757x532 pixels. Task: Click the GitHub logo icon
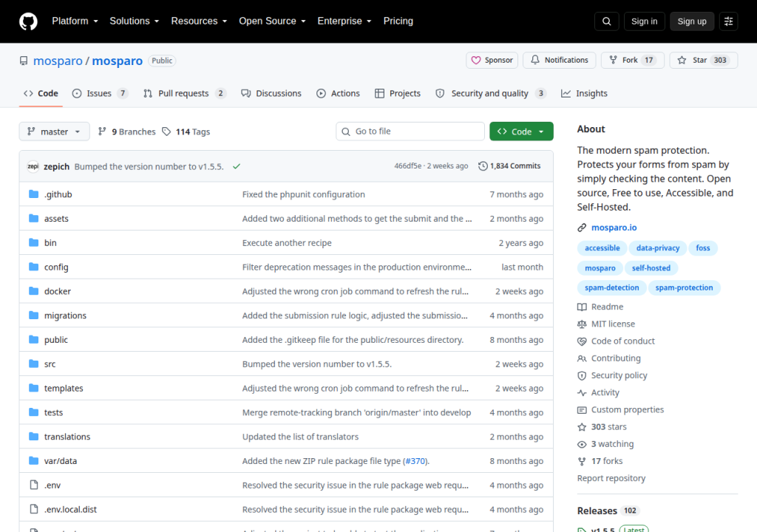tap(28, 21)
